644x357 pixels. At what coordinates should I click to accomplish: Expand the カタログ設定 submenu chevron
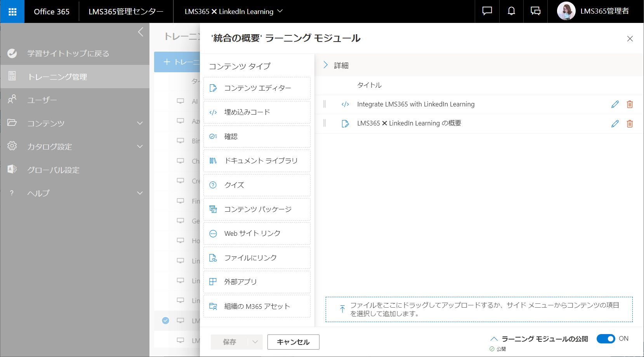point(140,146)
